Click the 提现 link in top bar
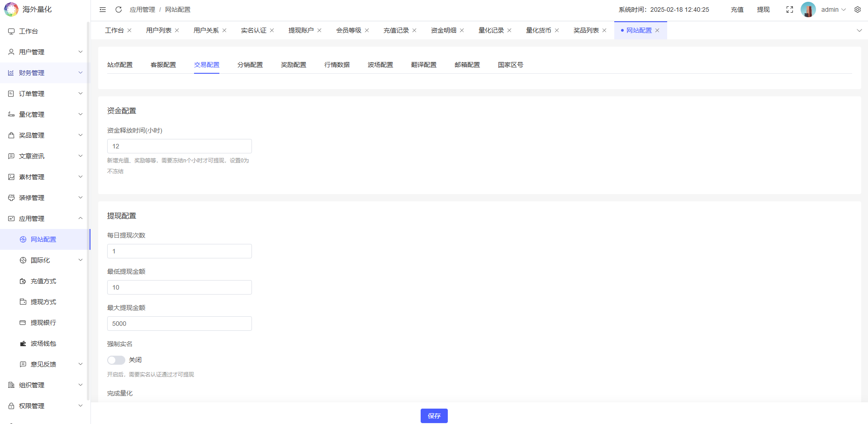 pos(763,9)
